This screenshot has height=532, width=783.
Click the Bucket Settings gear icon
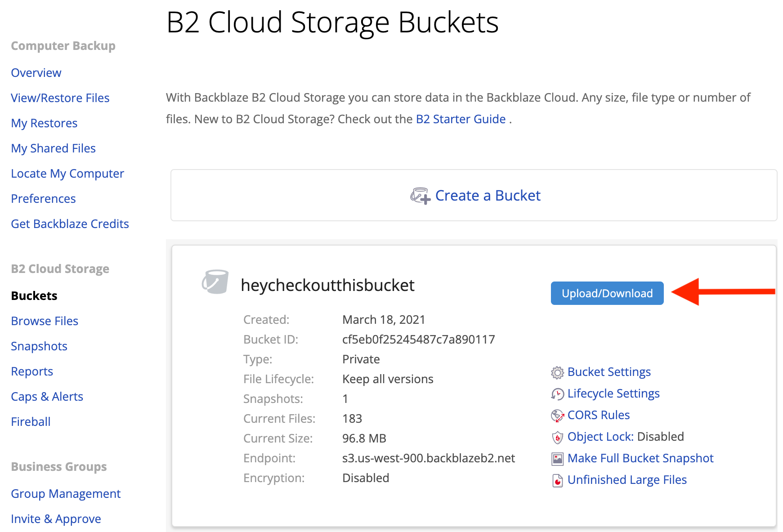click(x=557, y=372)
